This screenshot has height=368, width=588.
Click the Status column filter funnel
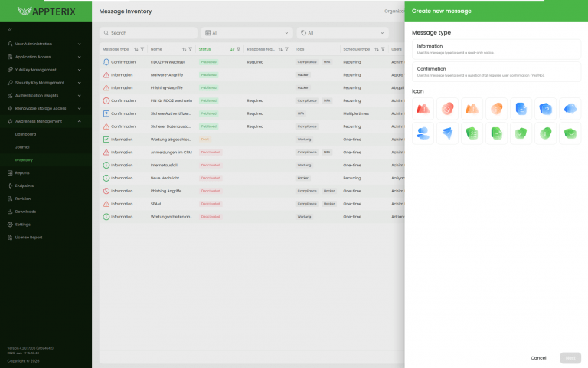(239, 49)
